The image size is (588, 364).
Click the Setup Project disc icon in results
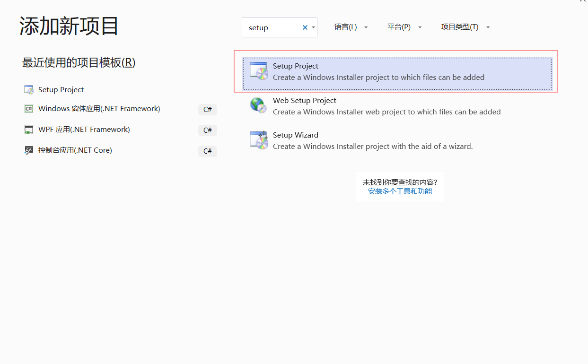pyautogui.click(x=259, y=71)
